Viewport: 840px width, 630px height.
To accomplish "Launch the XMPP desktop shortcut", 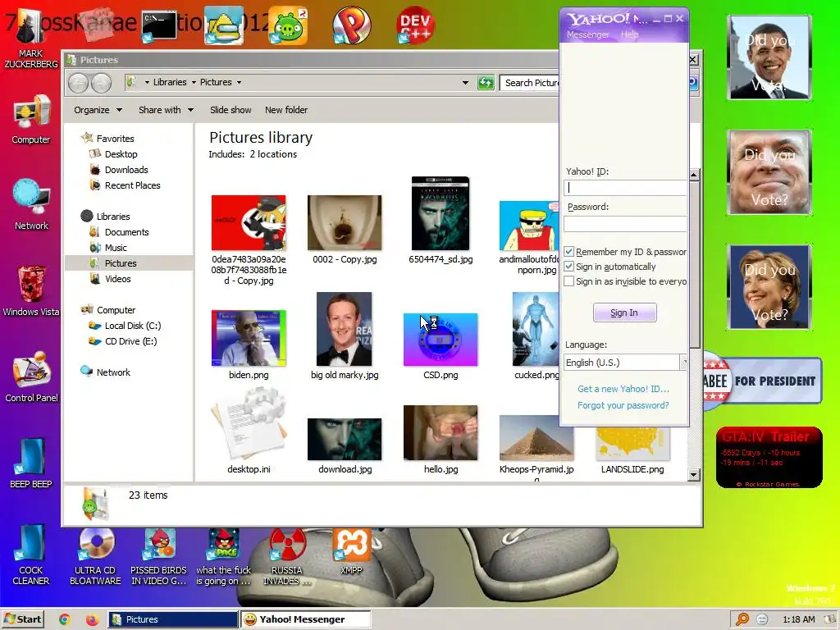I will coord(351,552).
